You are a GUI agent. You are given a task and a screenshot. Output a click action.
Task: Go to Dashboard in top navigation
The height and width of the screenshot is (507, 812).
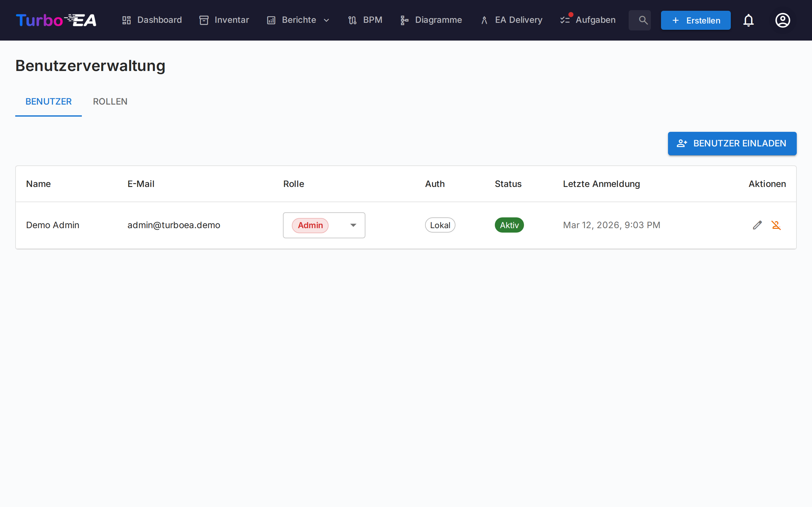(x=152, y=20)
